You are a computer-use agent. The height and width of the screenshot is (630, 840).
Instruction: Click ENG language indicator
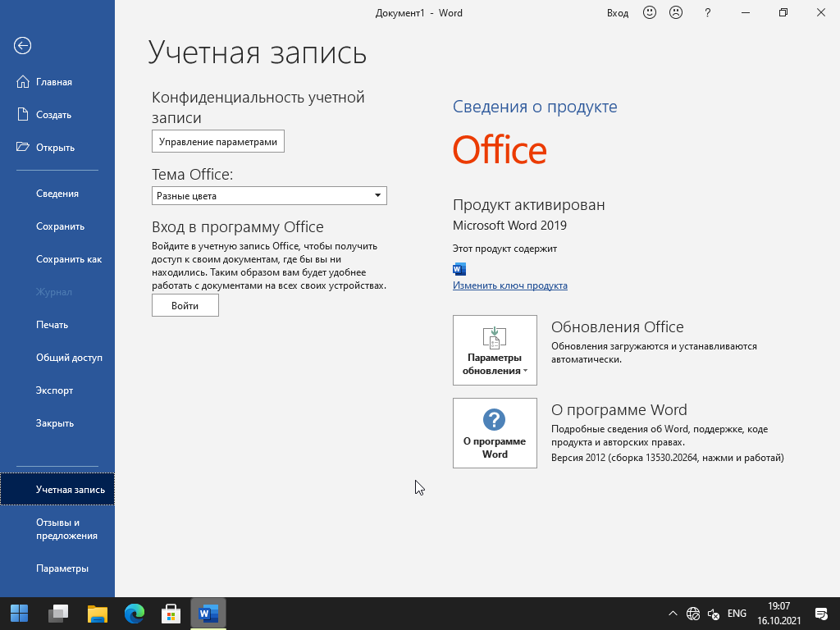coord(737,614)
